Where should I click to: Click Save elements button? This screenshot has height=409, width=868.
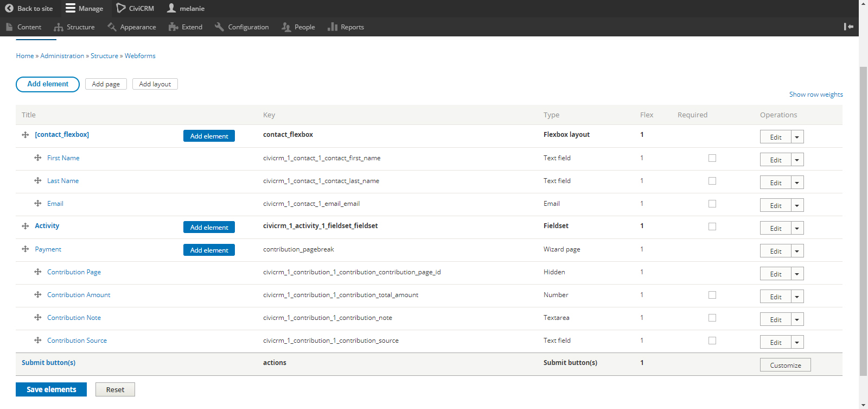click(x=51, y=389)
